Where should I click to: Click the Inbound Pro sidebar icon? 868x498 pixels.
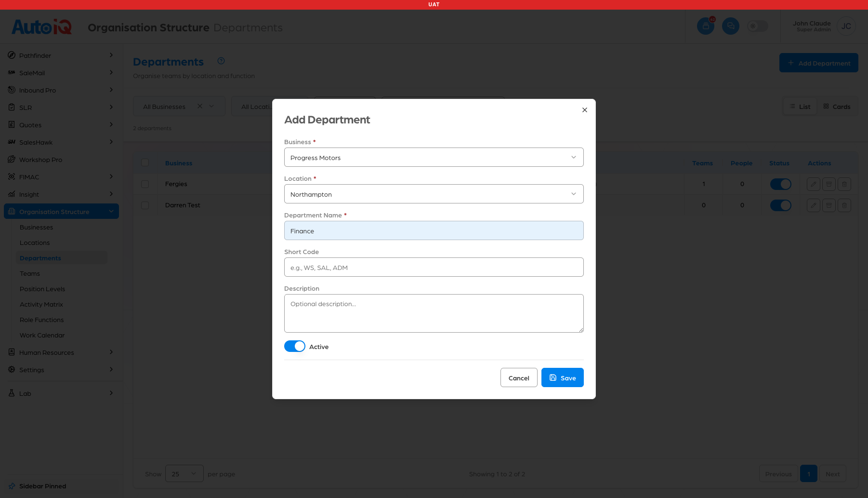point(12,90)
